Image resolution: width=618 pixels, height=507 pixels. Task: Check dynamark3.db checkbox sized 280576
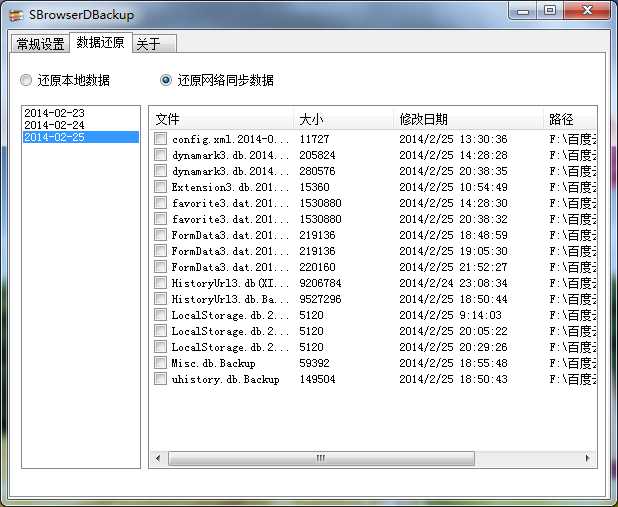click(160, 171)
